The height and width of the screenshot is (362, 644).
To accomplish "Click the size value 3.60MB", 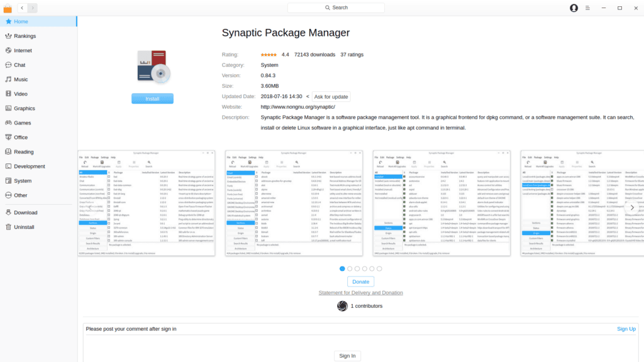I will point(269,85).
